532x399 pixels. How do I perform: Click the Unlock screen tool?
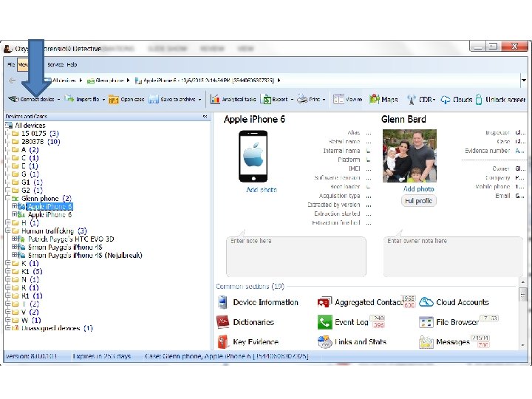click(500, 100)
